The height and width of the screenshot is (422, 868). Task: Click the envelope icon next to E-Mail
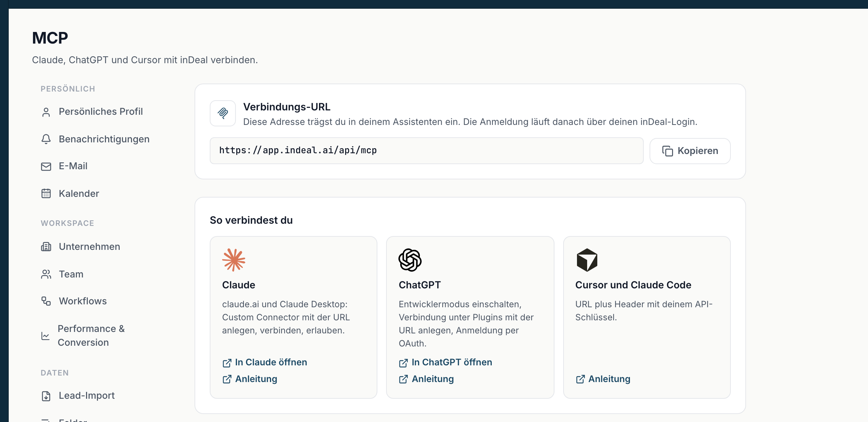46,167
